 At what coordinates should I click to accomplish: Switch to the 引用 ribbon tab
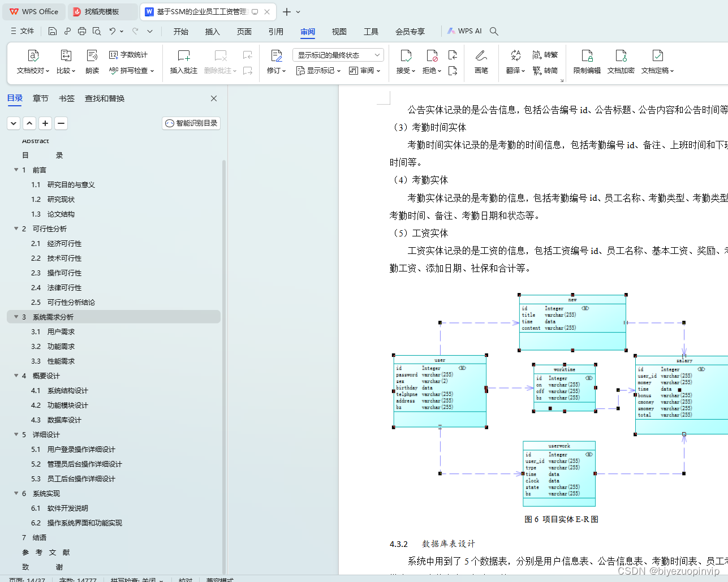tap(276, 32)
